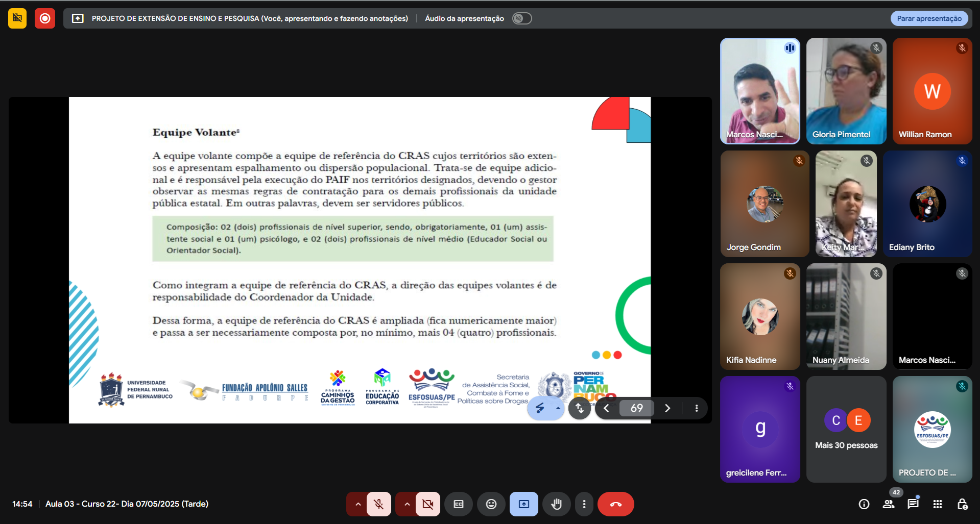Show the participants list with 42 people

point(889,504)
